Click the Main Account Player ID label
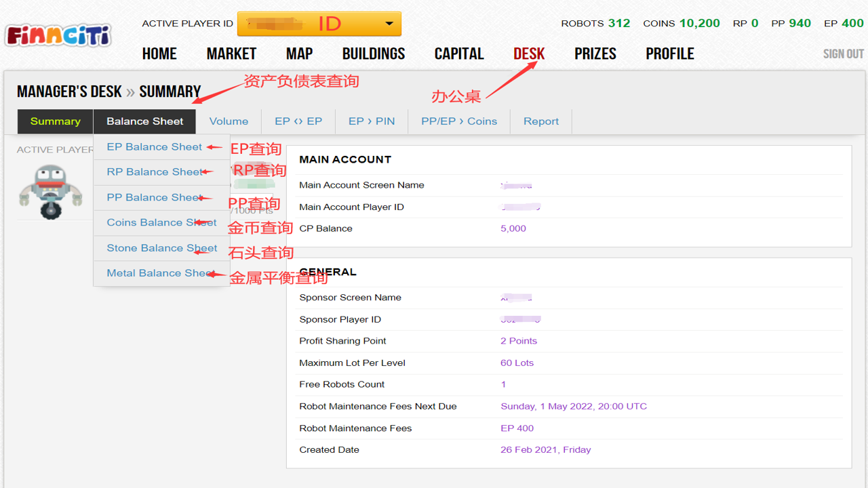868x488 pixels. coord(351,207)
